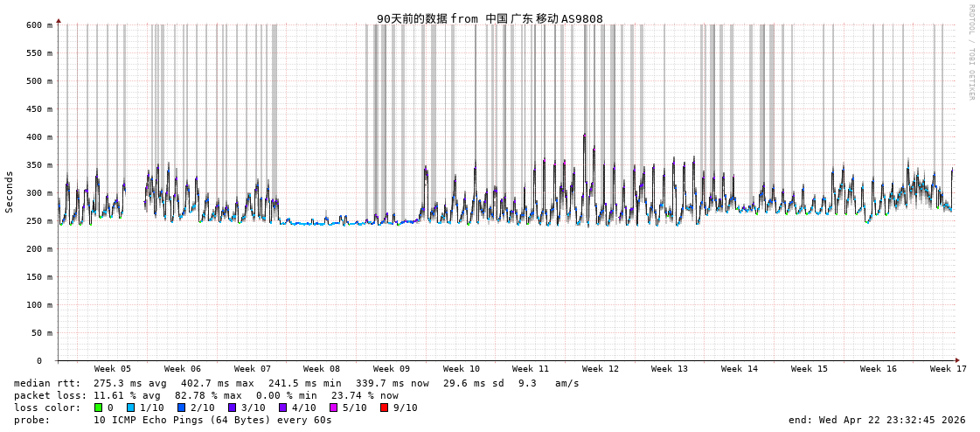Click the 600 m y-axis label
The height and width of the screenshot is (432, 980).
tap(39, 25)
